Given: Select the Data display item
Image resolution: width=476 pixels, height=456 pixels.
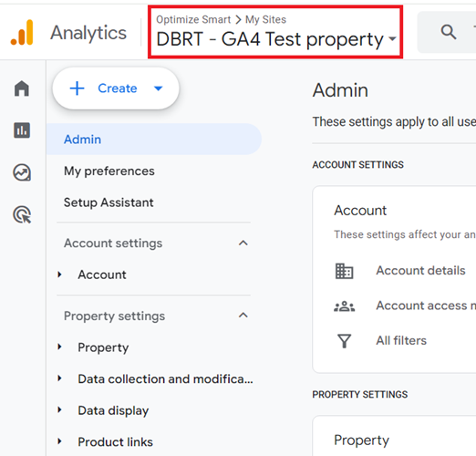Looking at the screenshot, I should [x=113, y=410].
